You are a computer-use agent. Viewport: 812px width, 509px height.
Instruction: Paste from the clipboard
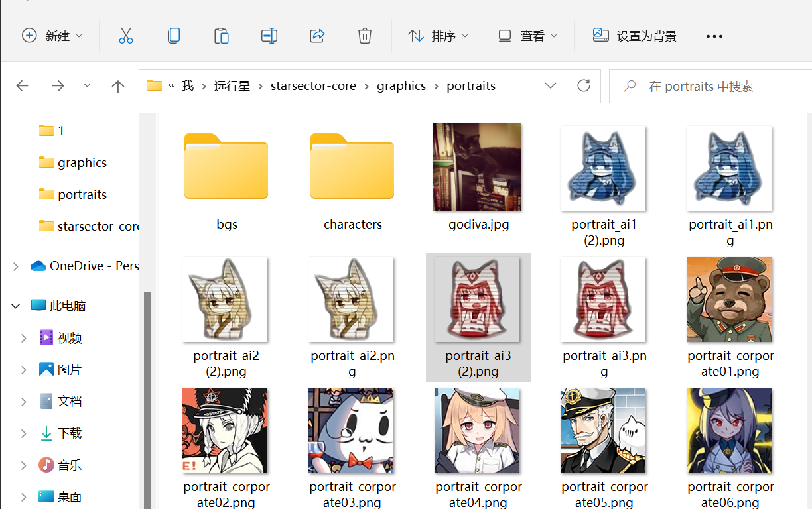tap(222, 36)
